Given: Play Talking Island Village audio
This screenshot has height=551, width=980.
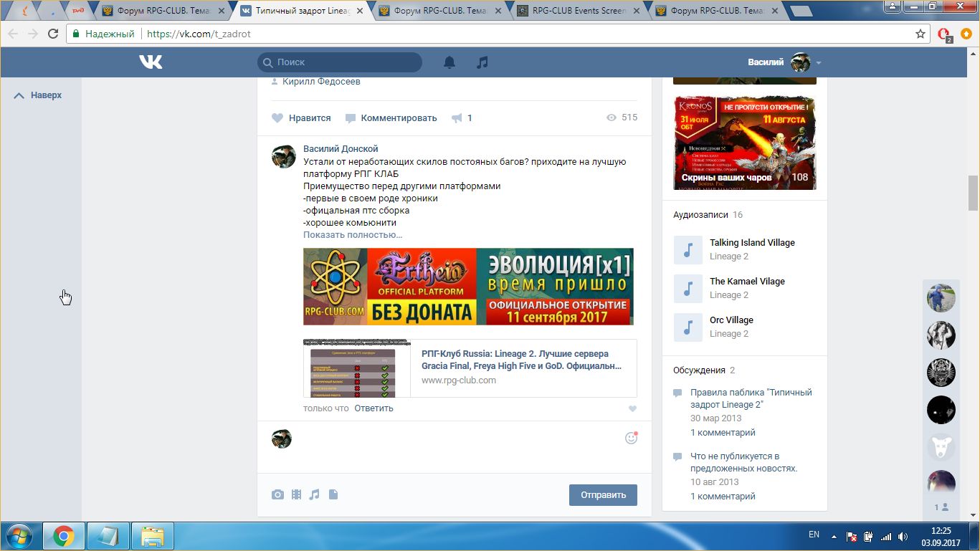Looking at the screenshot, I should (688, 250).
